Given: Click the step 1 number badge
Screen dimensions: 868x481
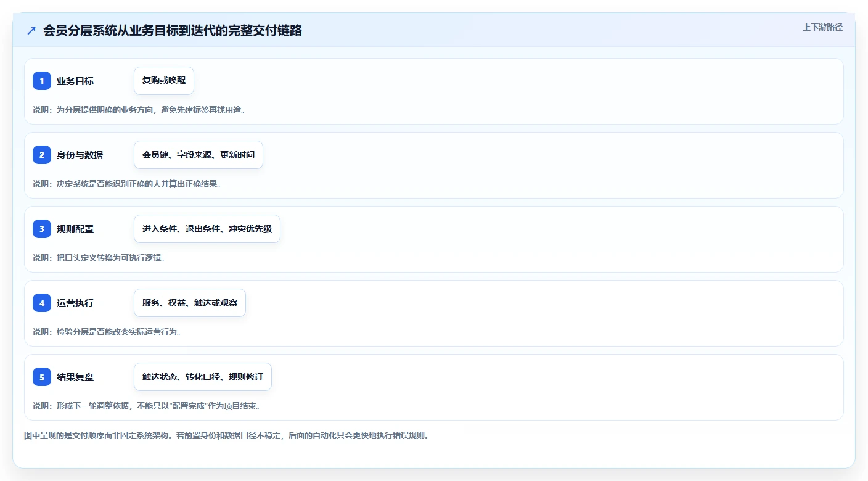Looking at the screenshot, I should [42, 81].
